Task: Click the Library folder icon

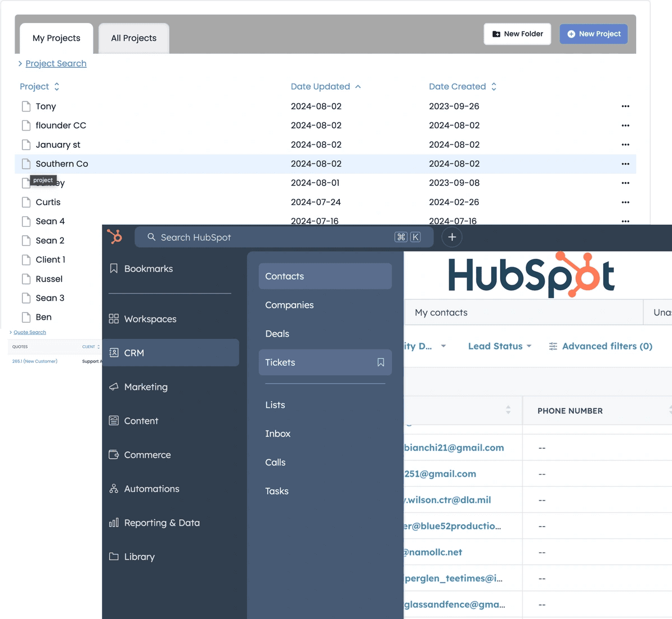Action: pyautogui.click(x=114, y=556)
